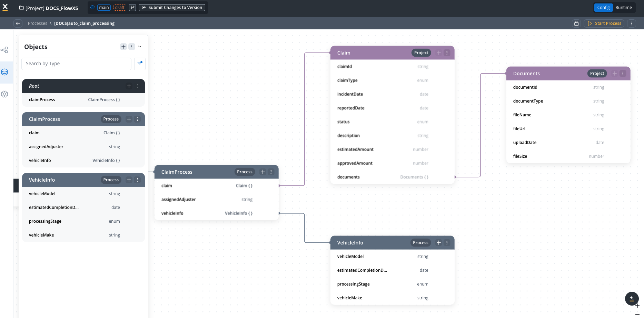Select fileSize attribute in Documents node
This screenshot has width=644, height=318.
click(x=568, y=156)
